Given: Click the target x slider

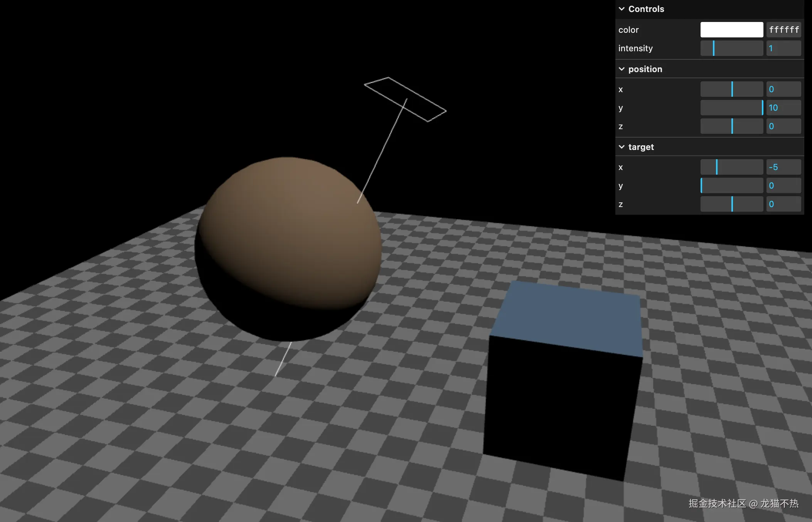Looking at the screenshot, I should [x=731, y=167].
